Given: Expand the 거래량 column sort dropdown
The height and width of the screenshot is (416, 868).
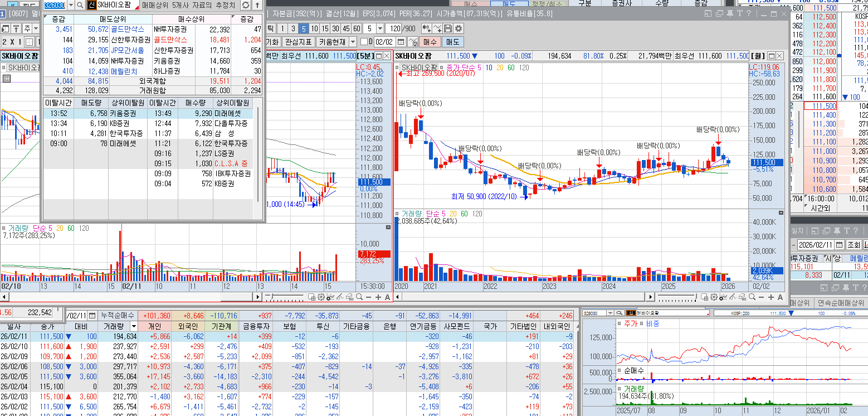Looking at the screenshot, I should click(x=134, y=326).
